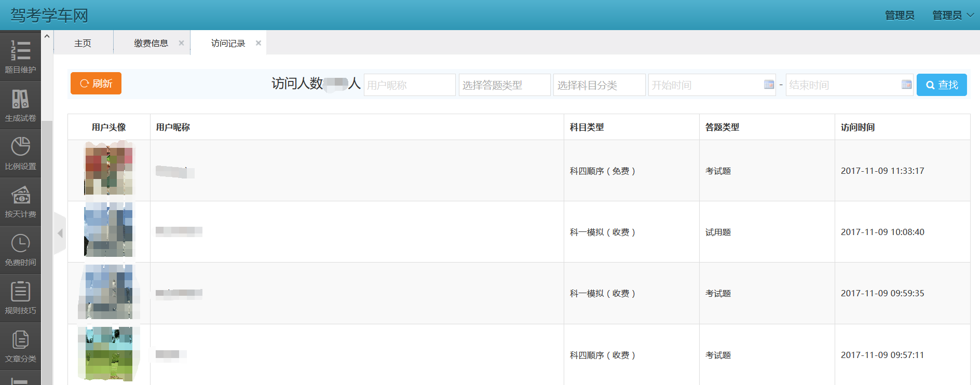Open the 文章分类 document icon
The width and height of the screenshot is (980, 385).
click(x=20, y=340)
